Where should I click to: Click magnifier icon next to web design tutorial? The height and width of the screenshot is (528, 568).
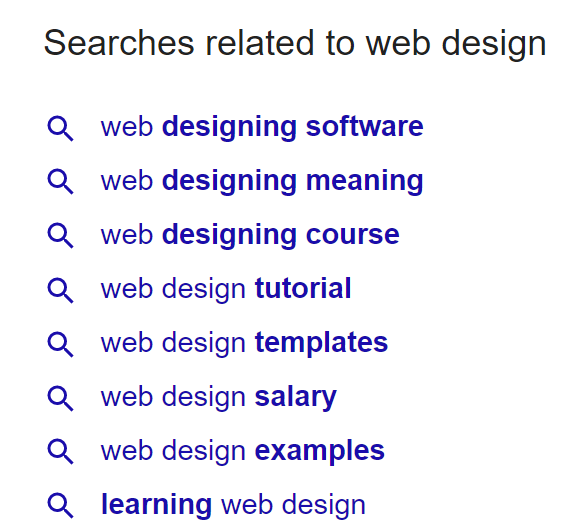pos(60,290)
